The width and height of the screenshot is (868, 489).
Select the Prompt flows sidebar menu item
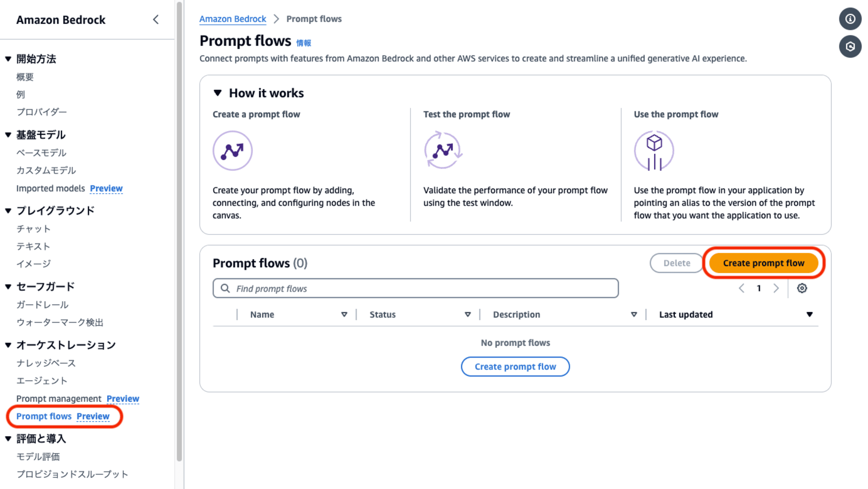pos(43,416)
